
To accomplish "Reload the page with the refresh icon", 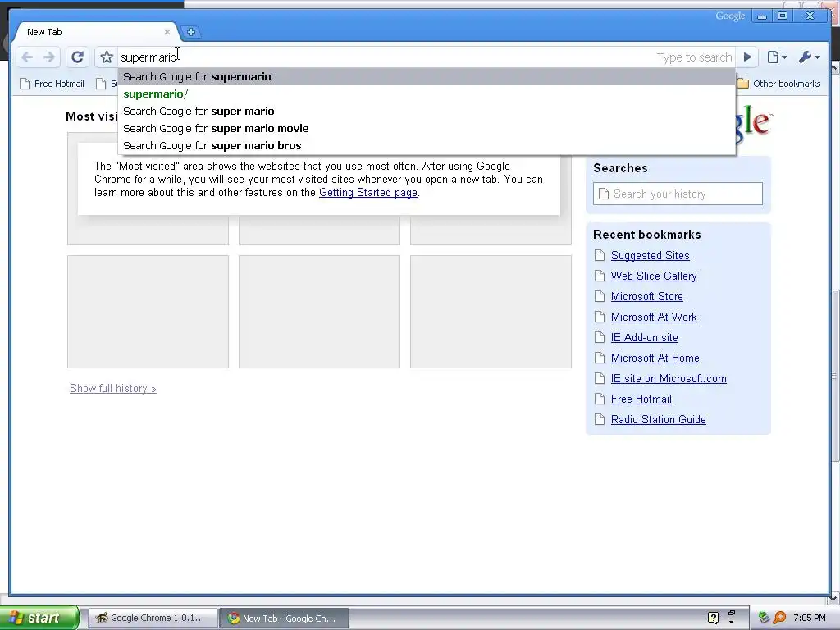I will pos(78,57).
